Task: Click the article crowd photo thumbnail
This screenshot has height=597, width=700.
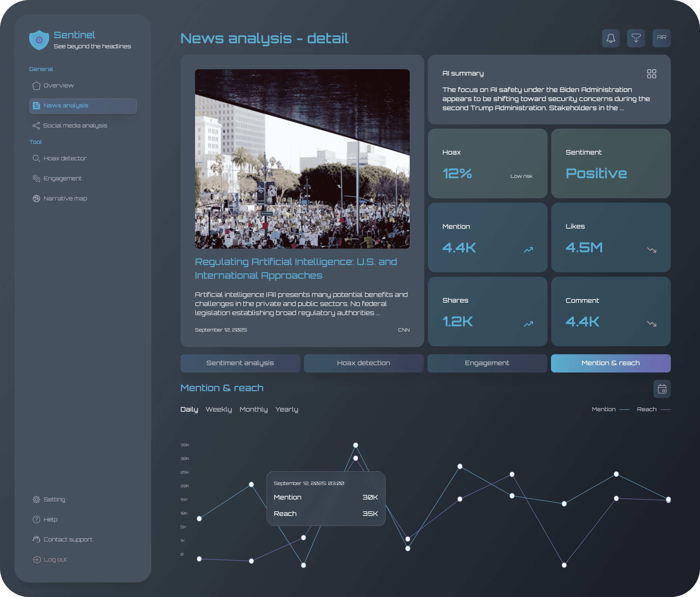Action: 302,159
